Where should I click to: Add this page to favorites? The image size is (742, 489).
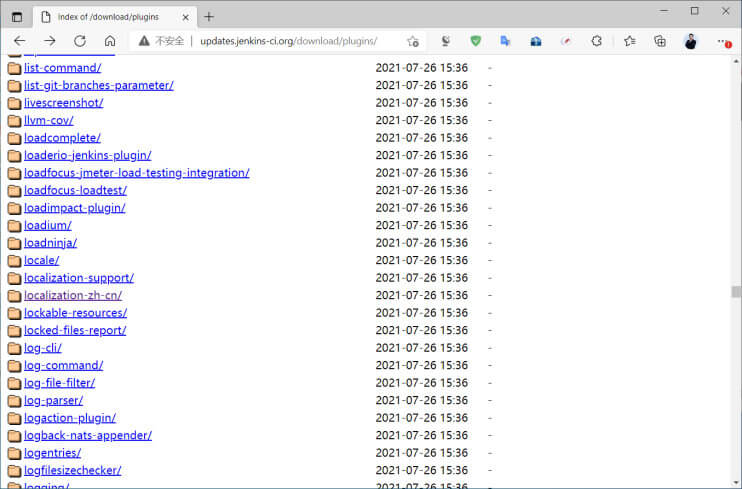click(413, 41)
